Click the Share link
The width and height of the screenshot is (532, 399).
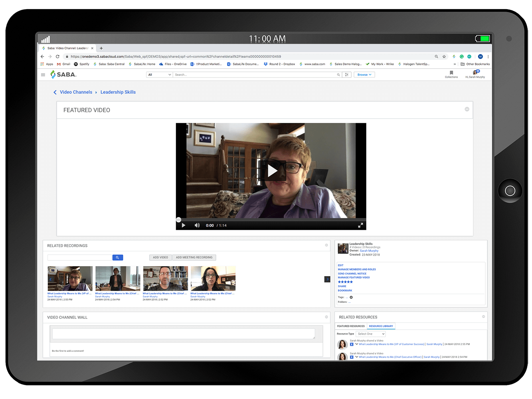pyautogui.click(x=342, y=286)
